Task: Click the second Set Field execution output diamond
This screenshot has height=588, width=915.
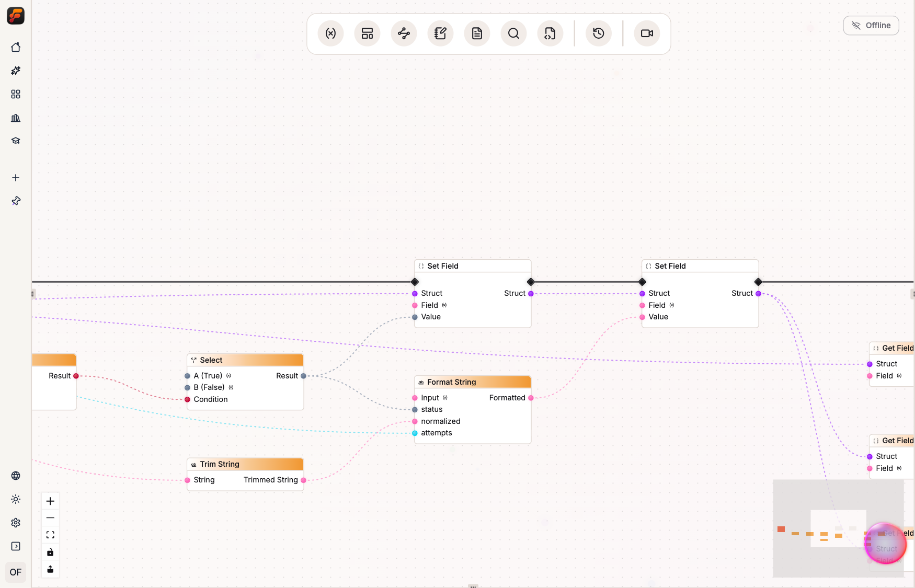Action: [758, 282]
